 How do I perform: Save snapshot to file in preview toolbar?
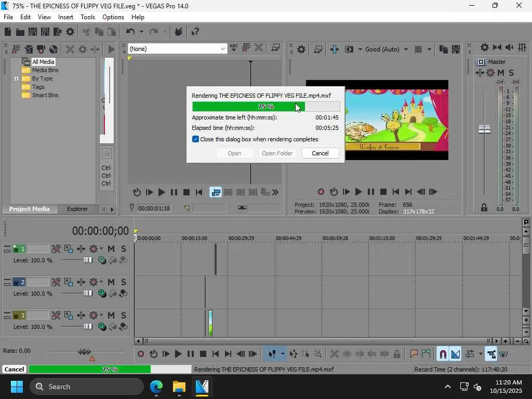click(x=456, y=49)
